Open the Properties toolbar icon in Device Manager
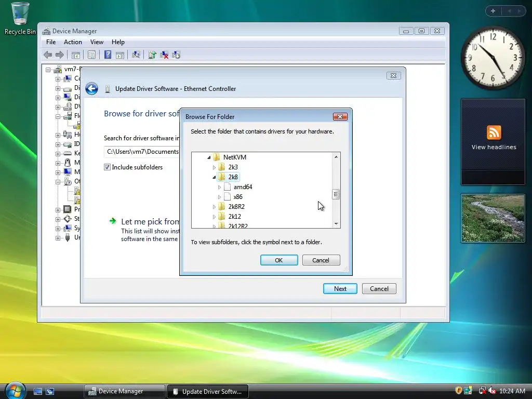 point(91,55)
